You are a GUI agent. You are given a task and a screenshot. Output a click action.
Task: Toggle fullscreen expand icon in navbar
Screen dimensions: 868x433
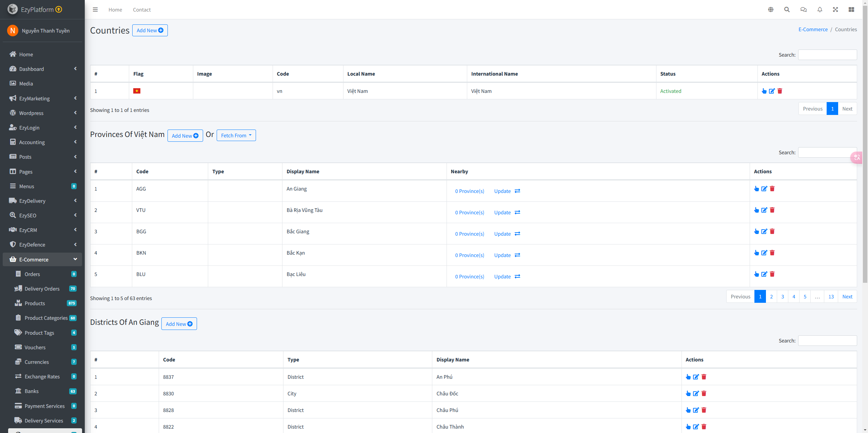coord(835,9)
